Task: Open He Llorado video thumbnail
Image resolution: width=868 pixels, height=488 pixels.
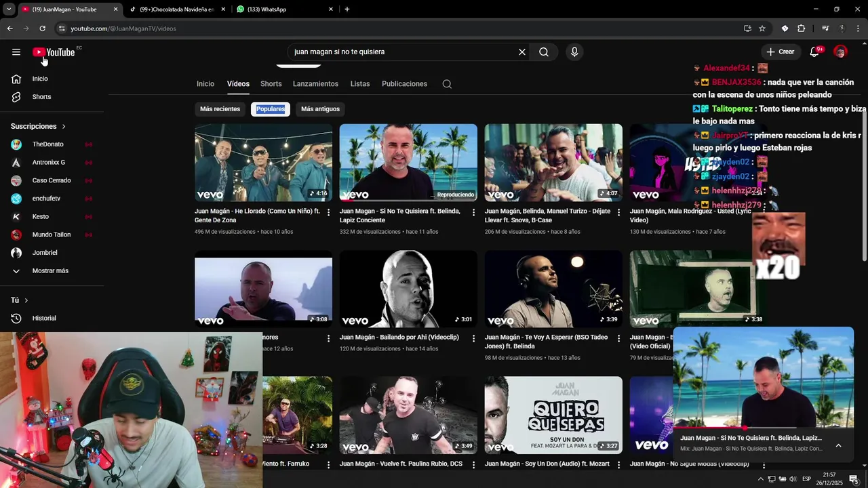Action: coord(263,163)
